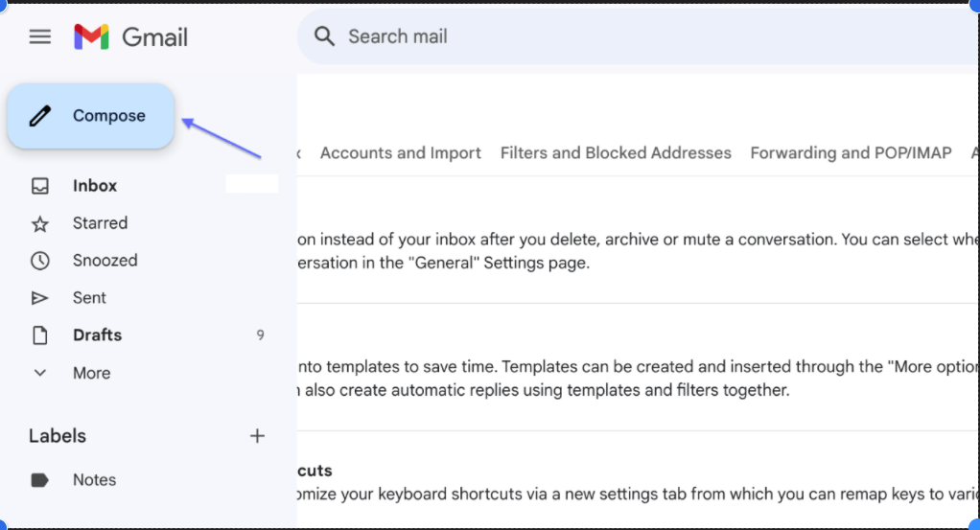The height and width of the screenshot is (530, 980).
Task: Click the search magnifier icon
Action: coord(324,36)
